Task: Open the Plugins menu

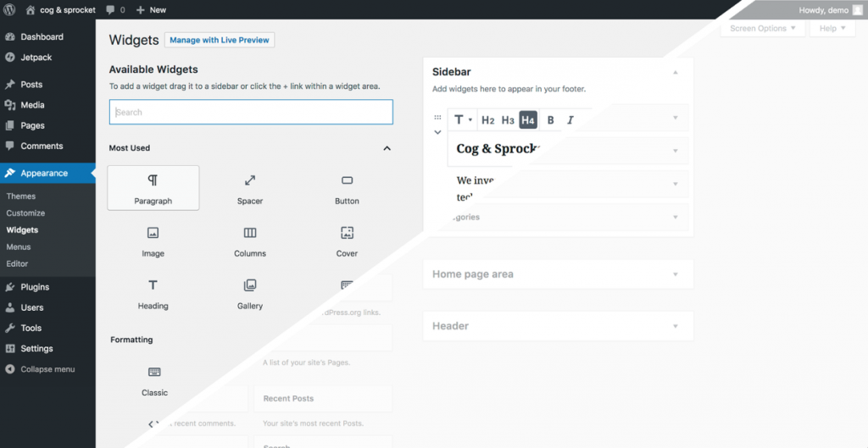Action: [x=35, y=287]
